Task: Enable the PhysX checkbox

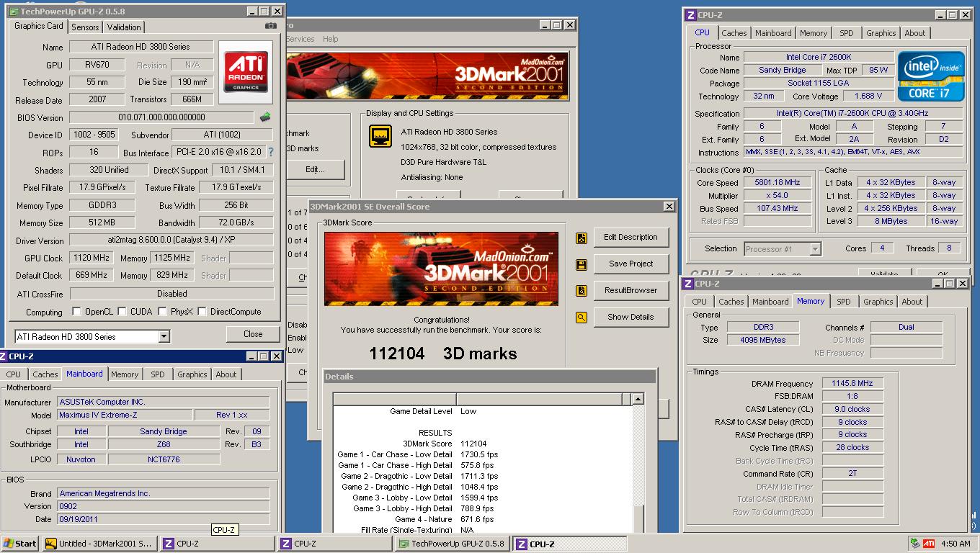Action: coord(163,312)
